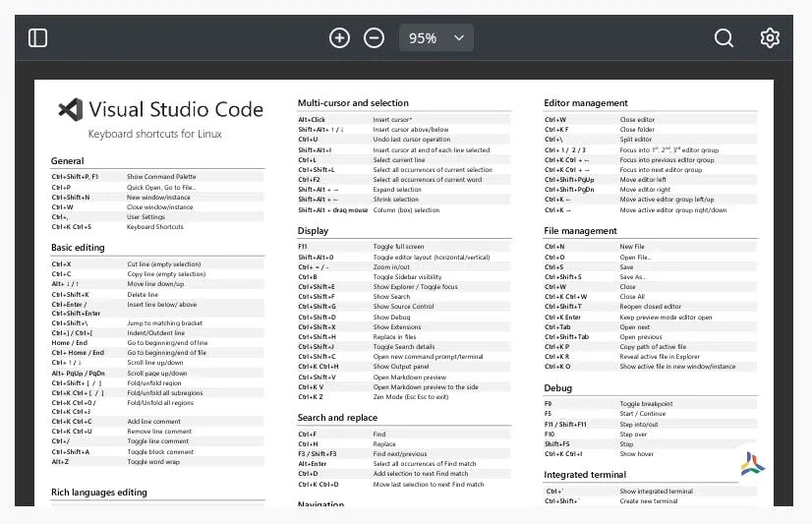Click the colorful floating icon at bottom right
812x524 pixels.
coord(753,466)
